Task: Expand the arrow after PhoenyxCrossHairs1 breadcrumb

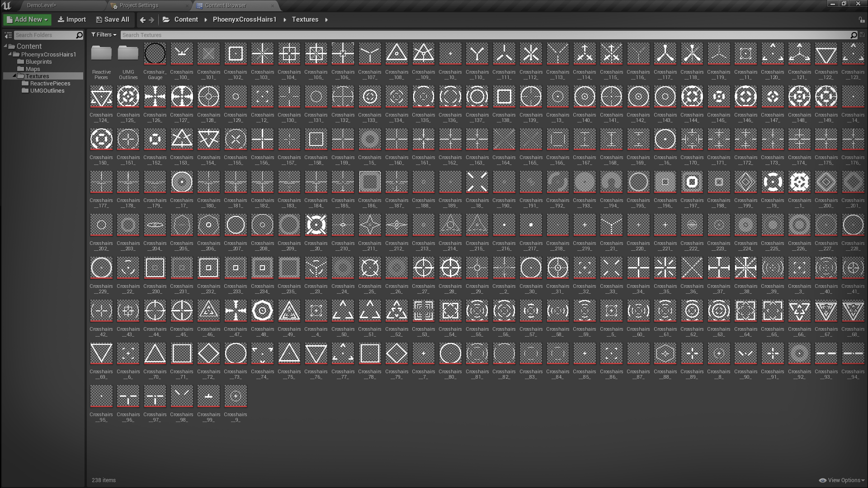Action: [284, 19]
